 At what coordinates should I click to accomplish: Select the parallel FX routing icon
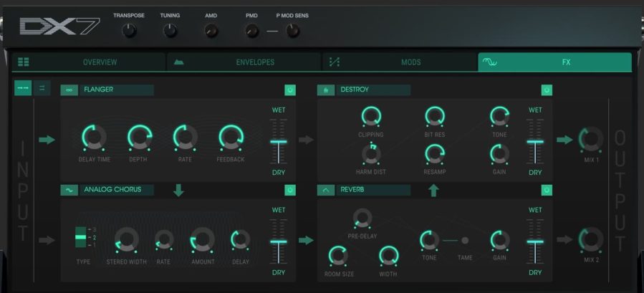42,88
